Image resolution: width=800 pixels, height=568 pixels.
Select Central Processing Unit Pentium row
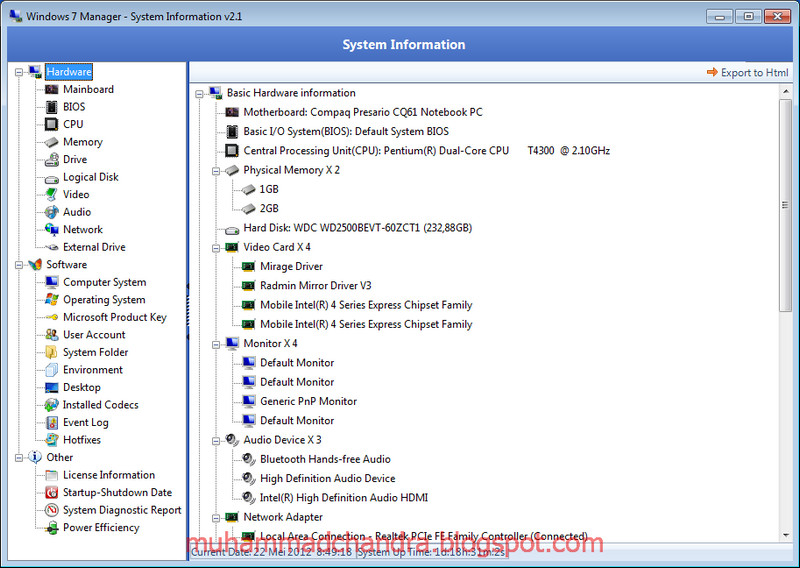coord(427,151)
